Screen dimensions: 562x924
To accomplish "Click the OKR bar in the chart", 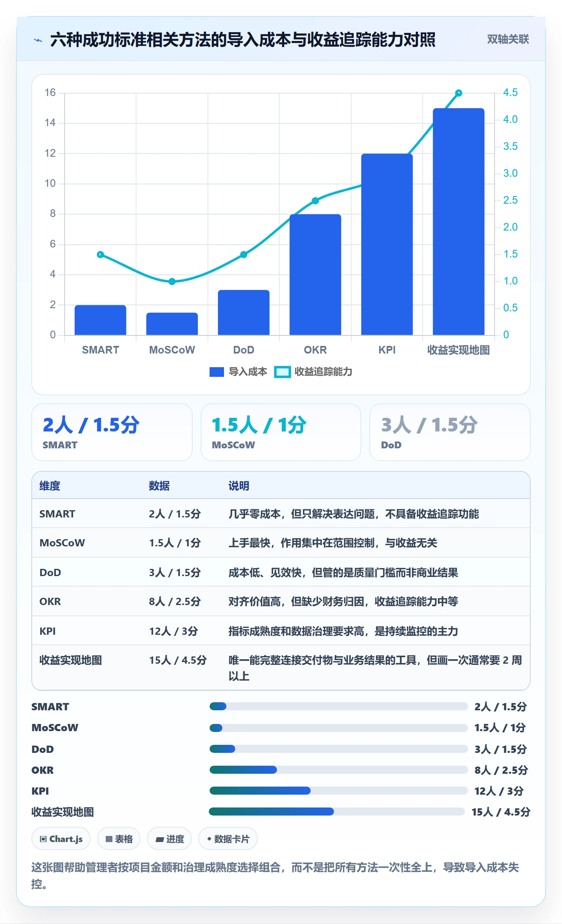I will [315, 275].
